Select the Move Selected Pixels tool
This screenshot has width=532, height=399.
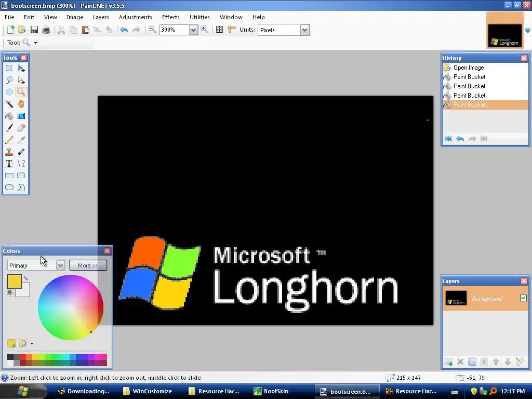[x=21, y=68]
